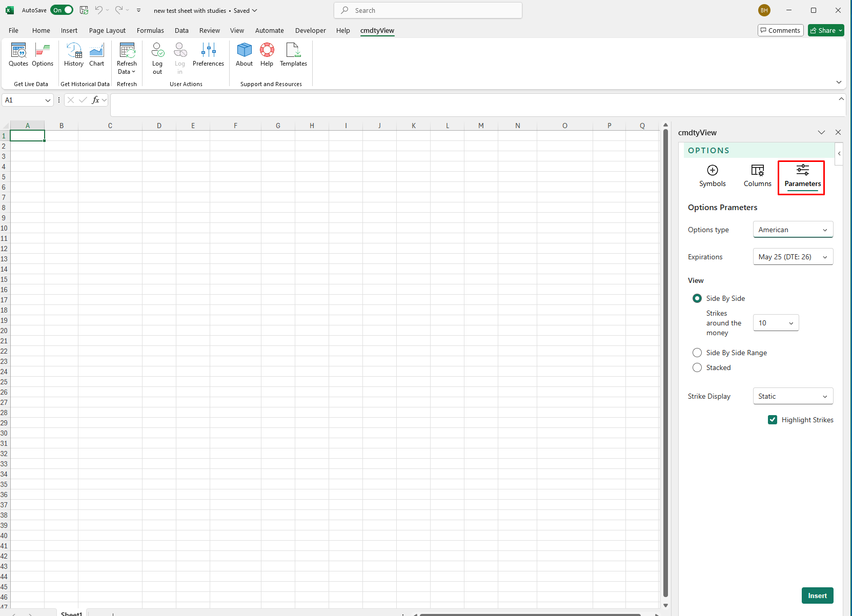This screenshot has width=852, height=616.
Task: Switch to the Insert ribbon tab
Action: coord(69,30)
